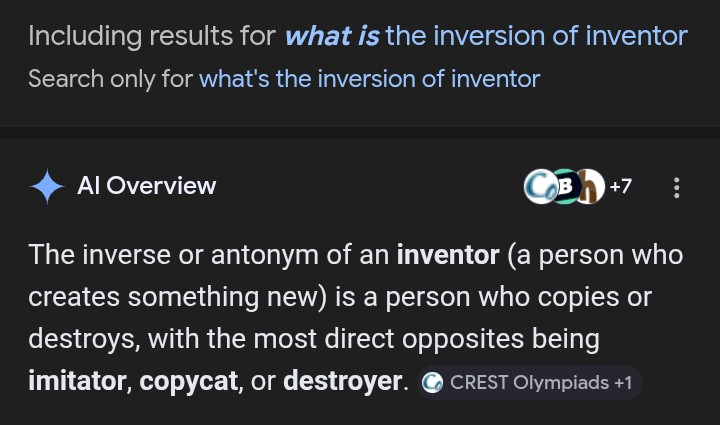Click the blue C source favicon

(x=540, y=187)
